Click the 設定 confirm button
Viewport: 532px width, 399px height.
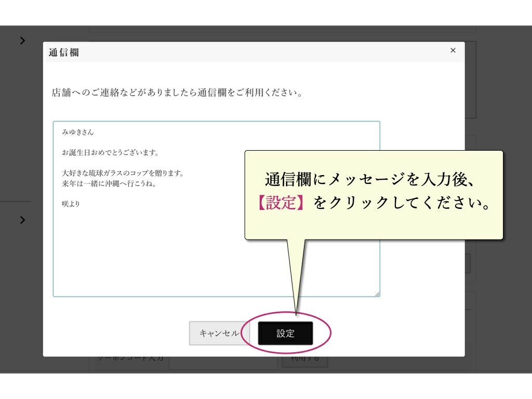(x=285, y=333)
